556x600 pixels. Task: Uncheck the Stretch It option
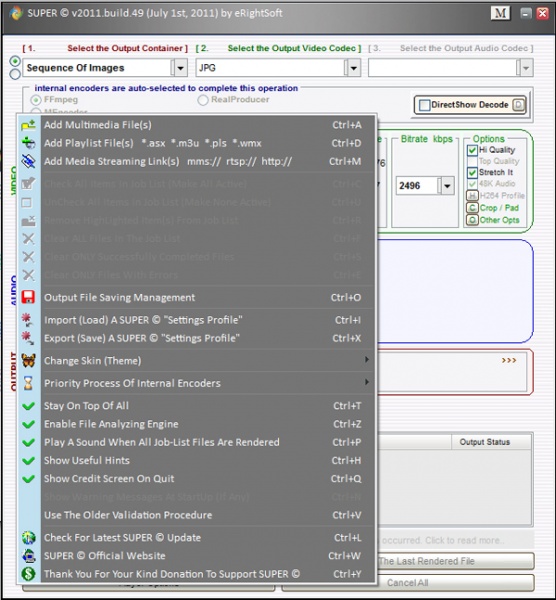(x=472, y=173)
